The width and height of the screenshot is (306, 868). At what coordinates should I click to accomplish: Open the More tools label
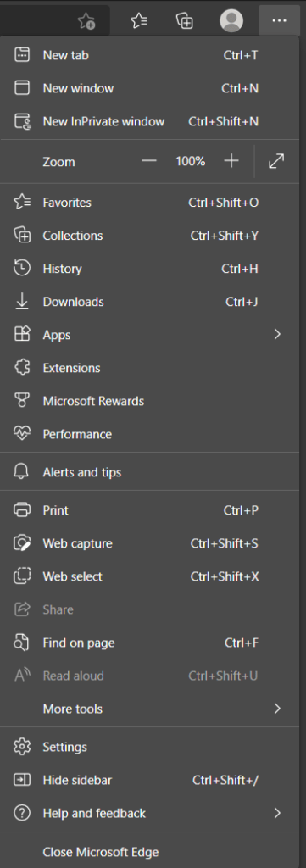[x=73, y=709]
